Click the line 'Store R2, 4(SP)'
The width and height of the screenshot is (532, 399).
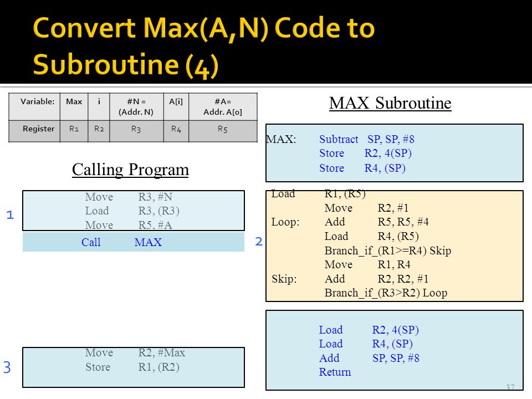pyautogui.click(x=365, y=154)
